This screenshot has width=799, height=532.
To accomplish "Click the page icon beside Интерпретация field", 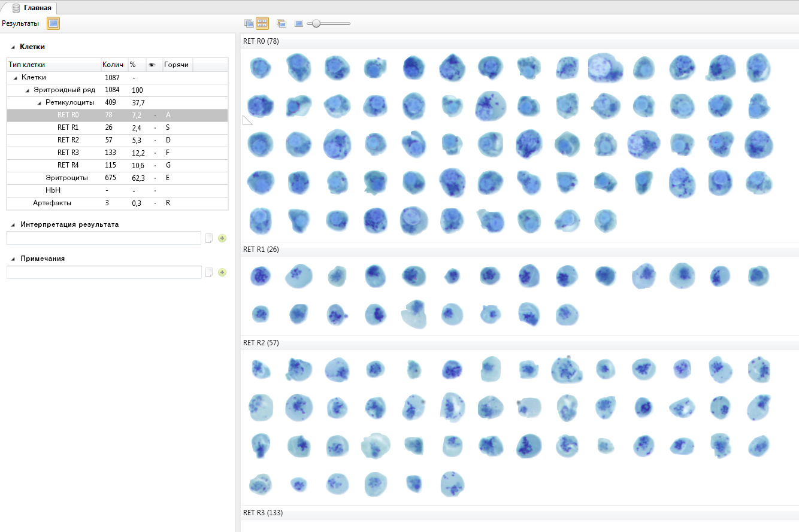I will click(209, 238).
